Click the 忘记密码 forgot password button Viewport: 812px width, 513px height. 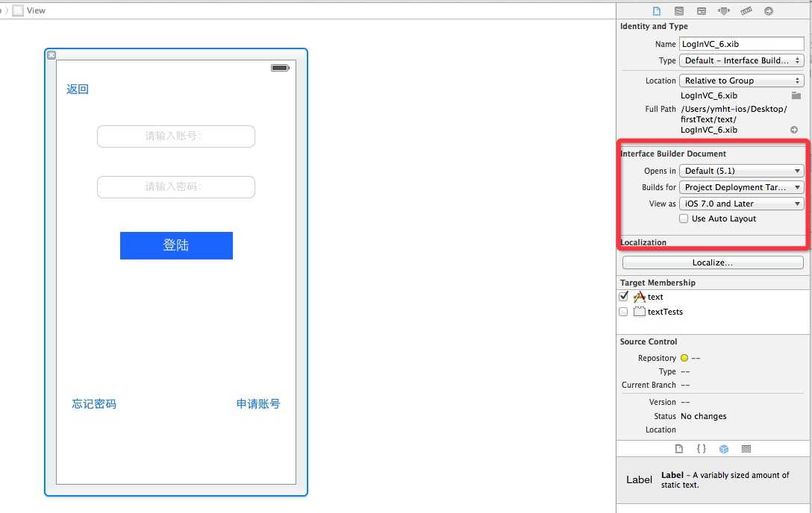(94, 404)
